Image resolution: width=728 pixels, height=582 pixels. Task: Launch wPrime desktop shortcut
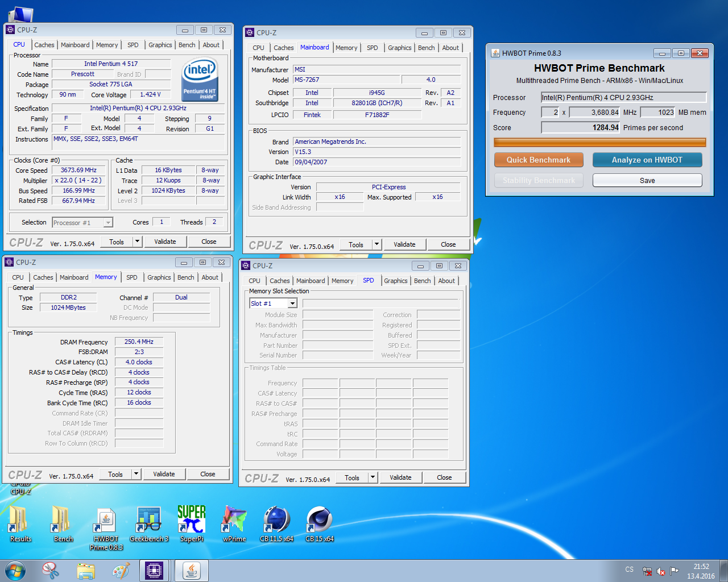234,524
